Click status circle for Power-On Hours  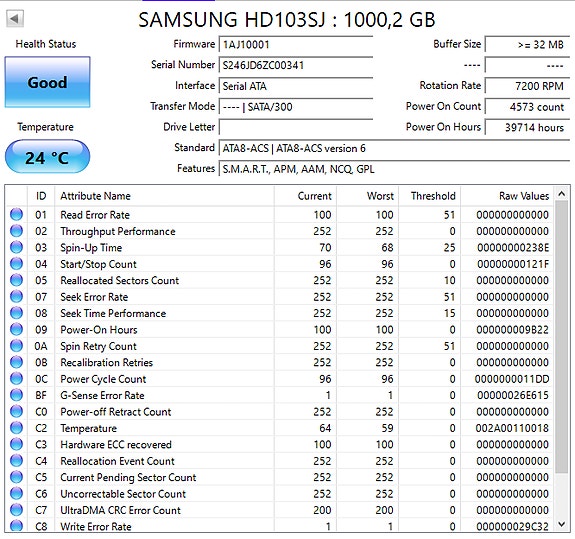[16, 329]
